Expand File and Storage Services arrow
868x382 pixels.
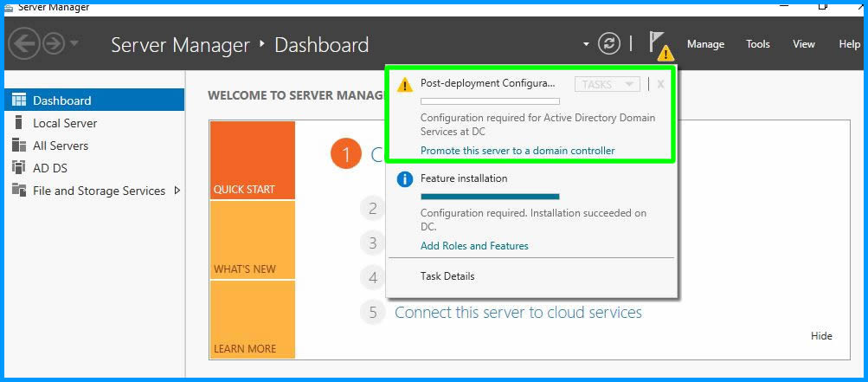click(x=177, y=191)
